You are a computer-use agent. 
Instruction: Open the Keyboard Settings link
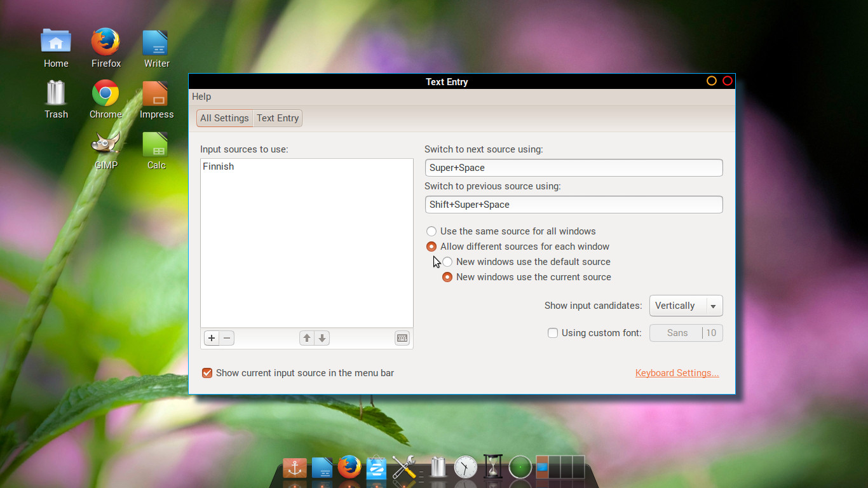pyautogui.click(x=677, y=373)
